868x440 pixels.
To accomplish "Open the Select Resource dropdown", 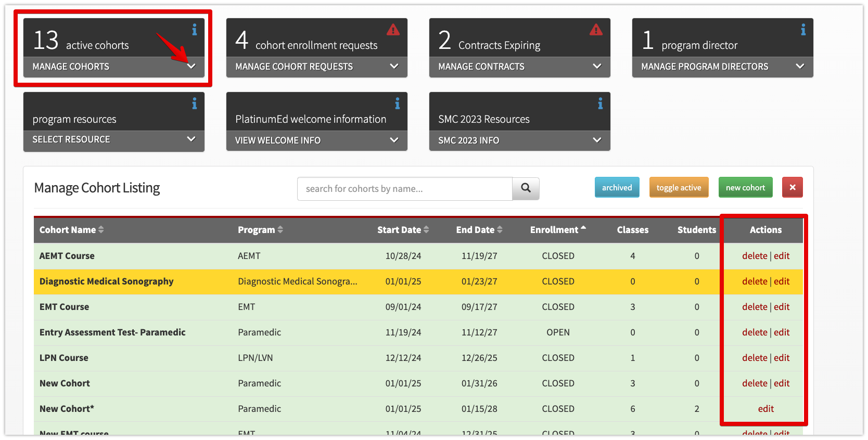I will click(x=191, y=139).
